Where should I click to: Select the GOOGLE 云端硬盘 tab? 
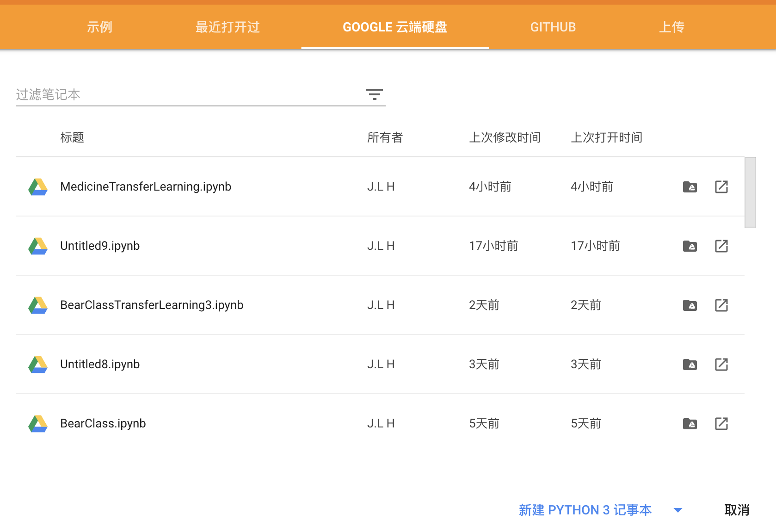tap(395, 27)
